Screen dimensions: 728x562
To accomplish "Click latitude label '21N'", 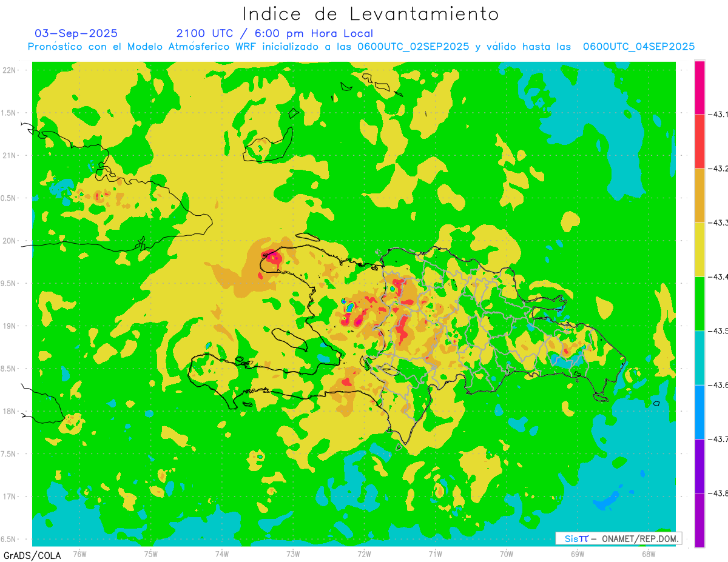I will tap(10, 155).
